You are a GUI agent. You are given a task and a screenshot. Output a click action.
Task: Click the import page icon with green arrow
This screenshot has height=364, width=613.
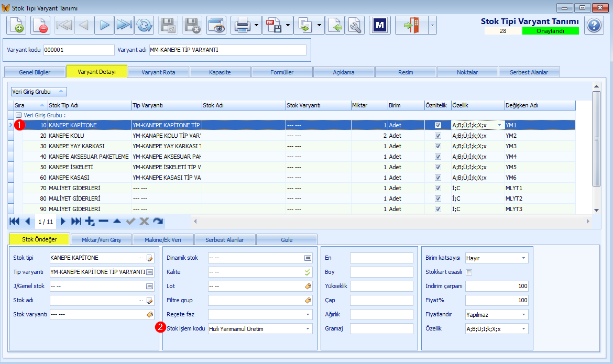[x=335, y=26]
